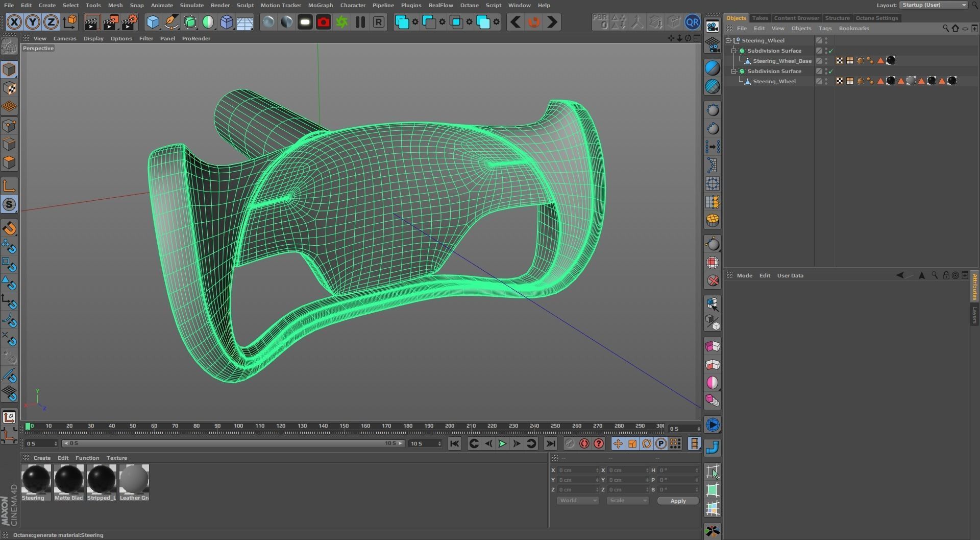Open the MoGraph menu

[x=321, y=5]
